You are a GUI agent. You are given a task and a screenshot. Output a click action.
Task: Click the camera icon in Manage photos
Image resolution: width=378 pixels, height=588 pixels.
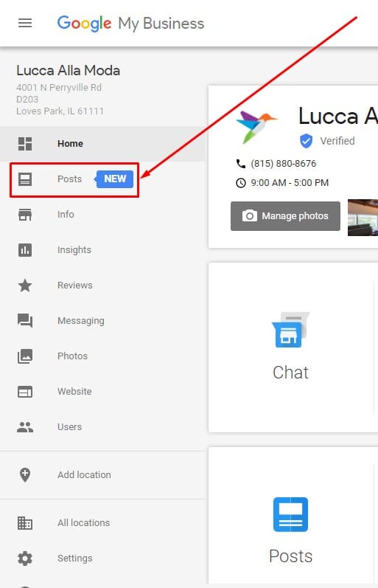[250, 216]
